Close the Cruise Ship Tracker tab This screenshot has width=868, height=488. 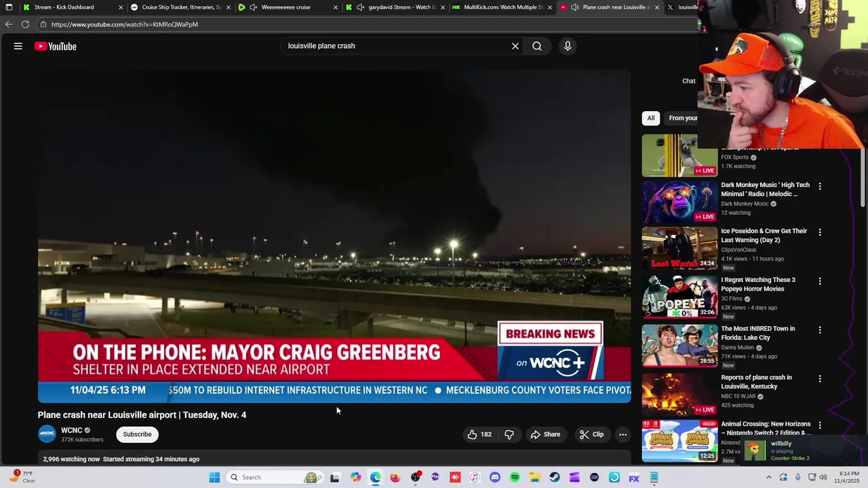(229, 7)
